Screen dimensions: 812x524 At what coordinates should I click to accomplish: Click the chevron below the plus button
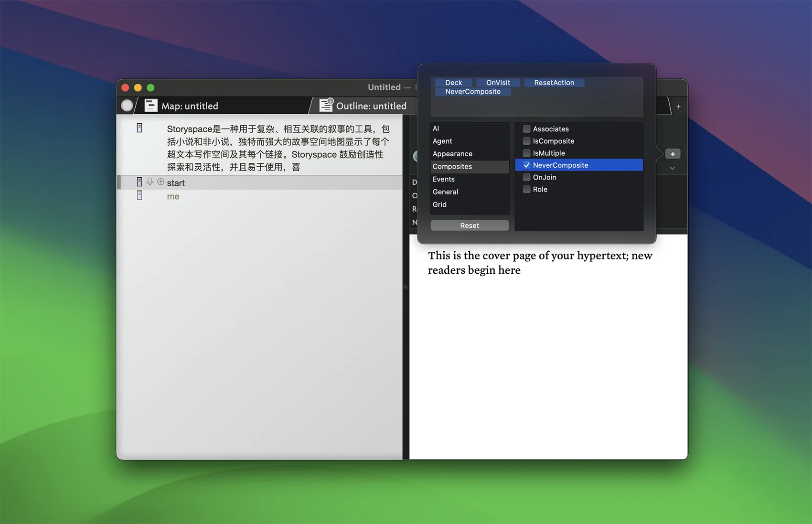673,168
